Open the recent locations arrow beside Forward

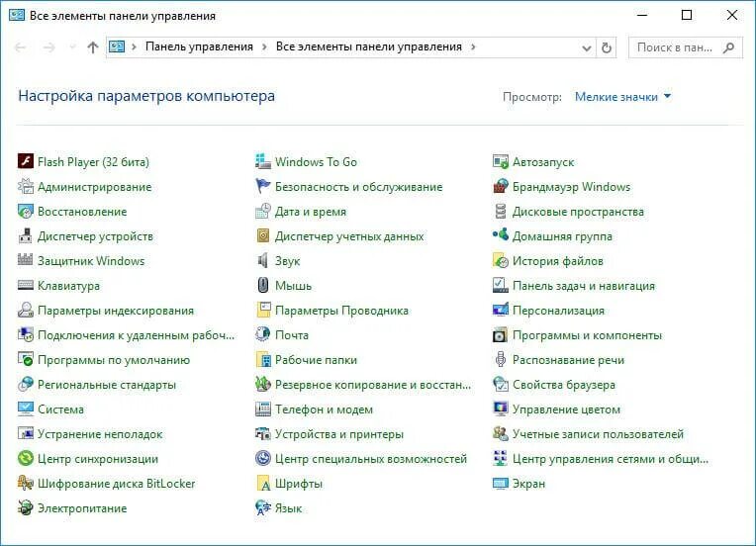[x=73, y=47]
